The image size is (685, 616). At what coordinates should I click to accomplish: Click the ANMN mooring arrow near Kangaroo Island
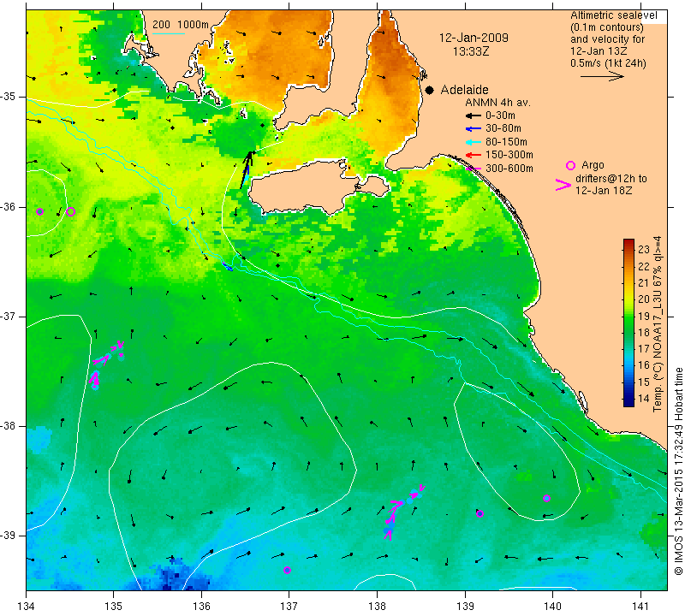tap(247, 169)
